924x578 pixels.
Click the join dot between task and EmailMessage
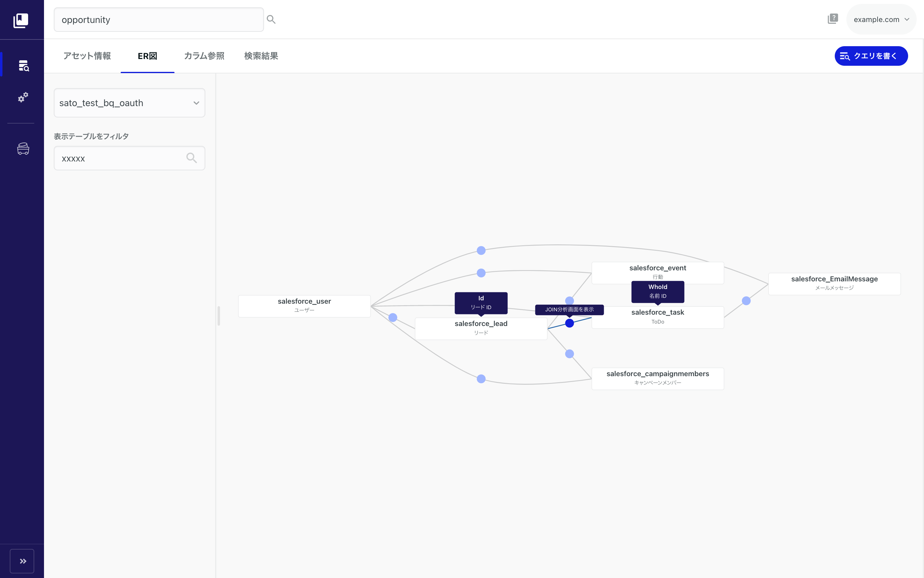(746, 301)
